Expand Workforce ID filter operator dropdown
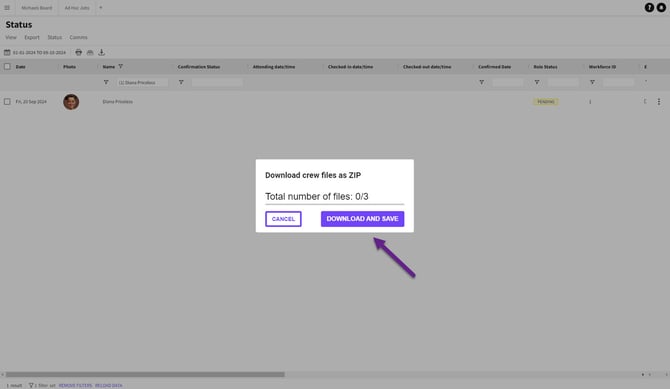Image resolution: width=670 pixels, height=389 pixels. (x=592, y=82)
